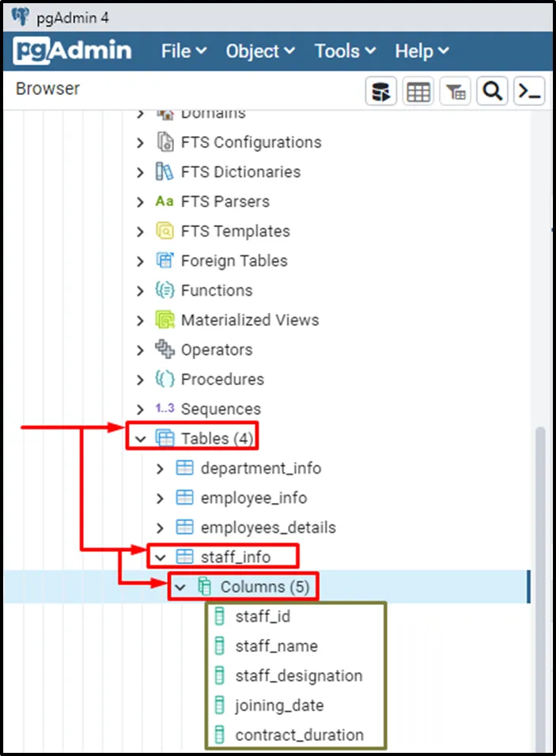Click the View Data table icon
This screenshot has width=556, height=756.
418,92
